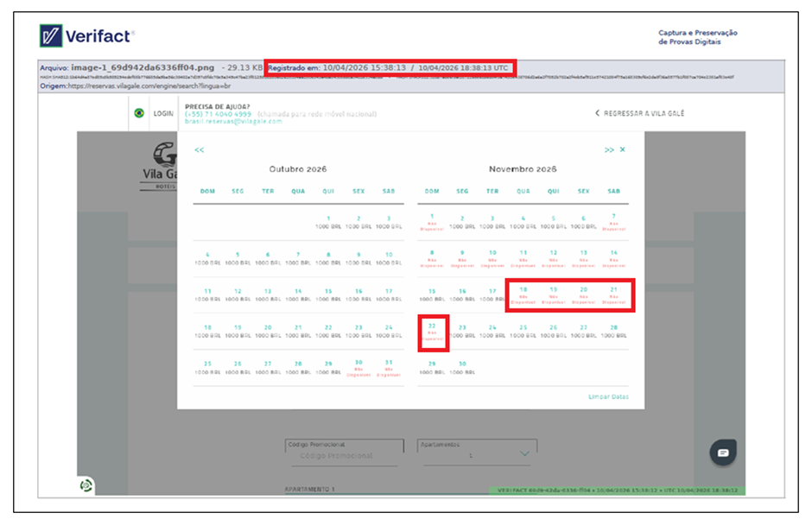The height and width of the screenshot is (532, 812).
Task: Select November 18 unavailable date
Action: tap(523, 295)
